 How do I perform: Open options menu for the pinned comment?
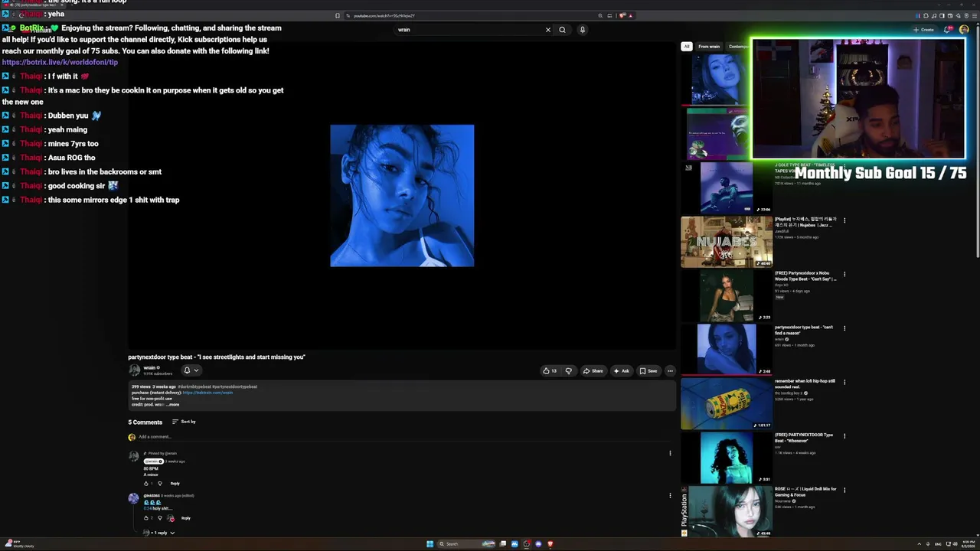click(670, 453)
